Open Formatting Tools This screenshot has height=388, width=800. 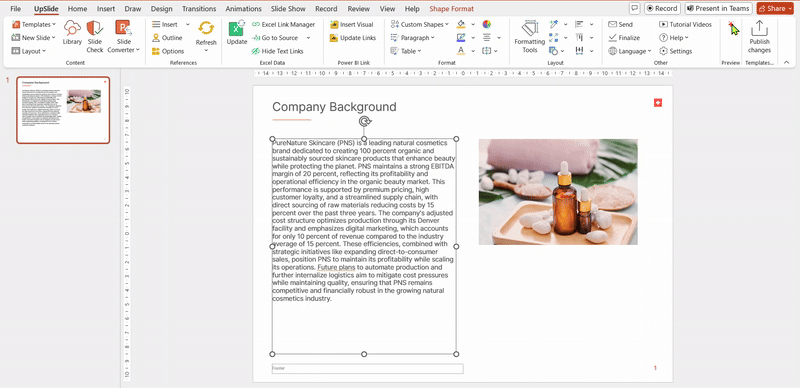pyautogui.click(x=530, y=37)
